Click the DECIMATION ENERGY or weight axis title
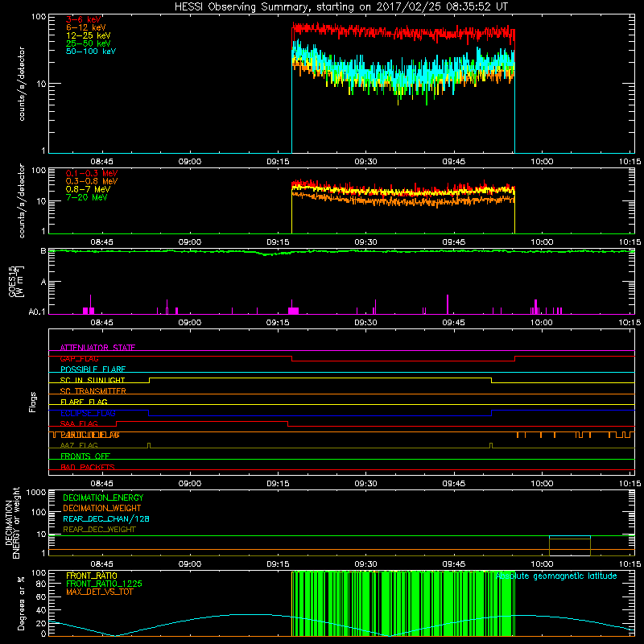 12,522
